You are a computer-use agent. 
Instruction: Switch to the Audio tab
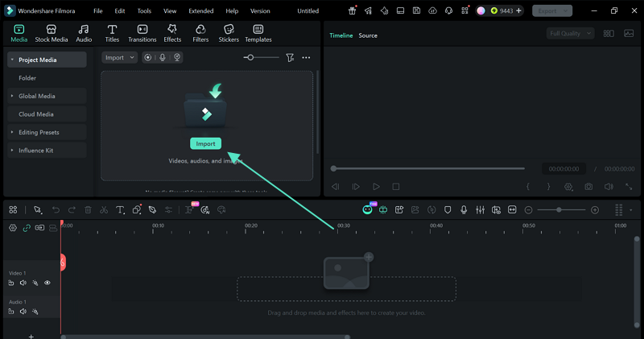pos(84,33)
